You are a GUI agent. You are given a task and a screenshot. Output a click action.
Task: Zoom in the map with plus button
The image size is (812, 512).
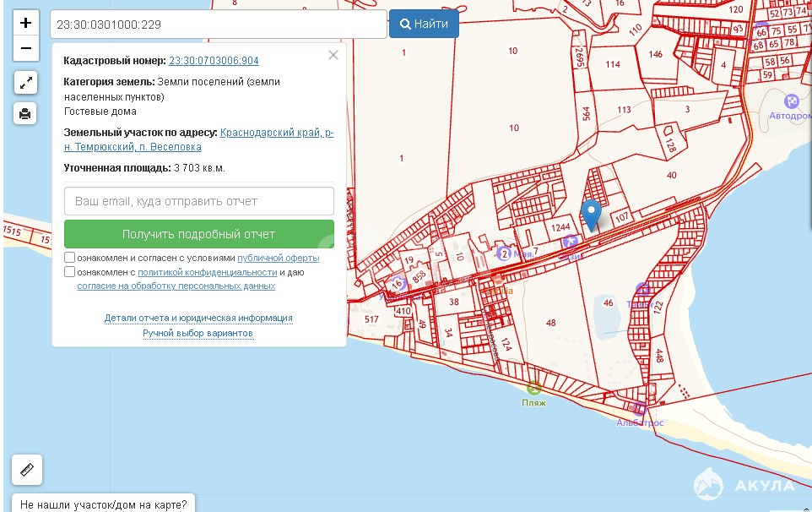coord(26,23)
